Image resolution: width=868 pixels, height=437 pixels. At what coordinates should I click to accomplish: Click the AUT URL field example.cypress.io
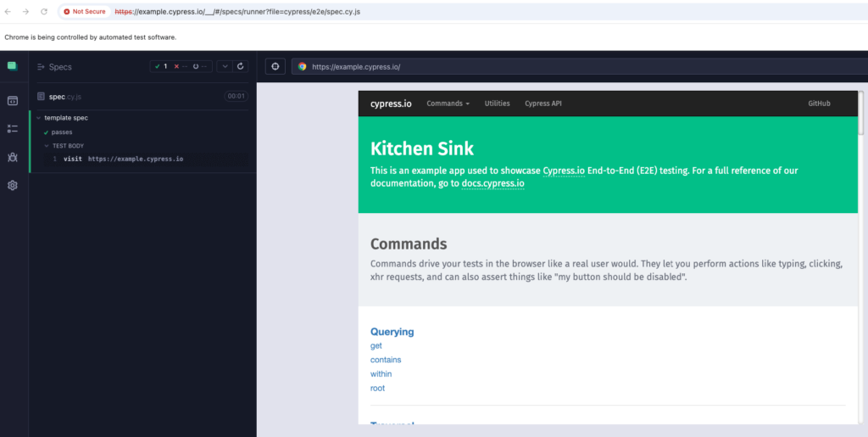[580, 66]
